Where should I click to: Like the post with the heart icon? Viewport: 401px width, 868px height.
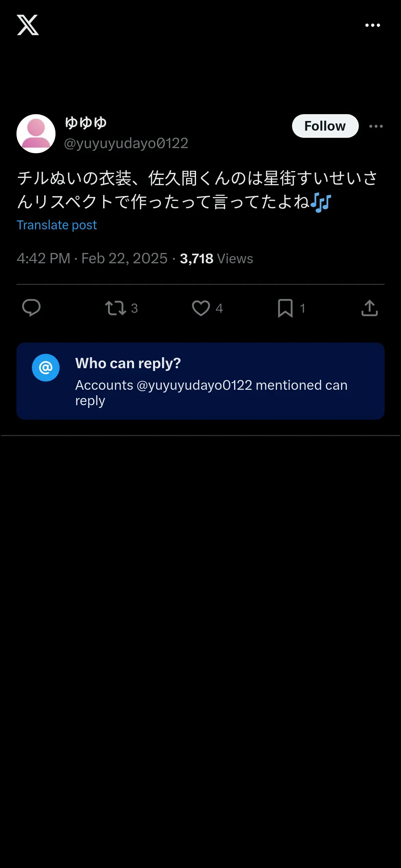(x=201, y=308)
